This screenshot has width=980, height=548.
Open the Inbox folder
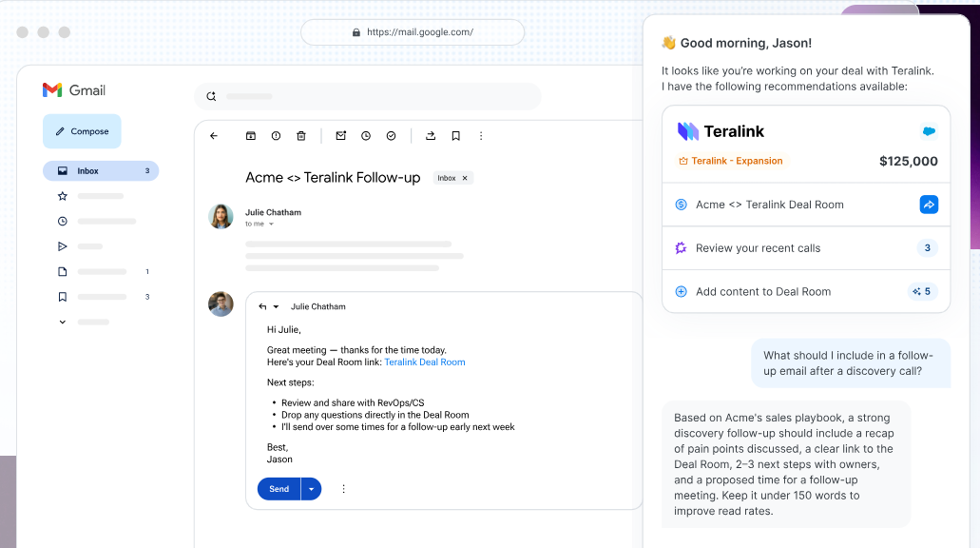point(101,171)
